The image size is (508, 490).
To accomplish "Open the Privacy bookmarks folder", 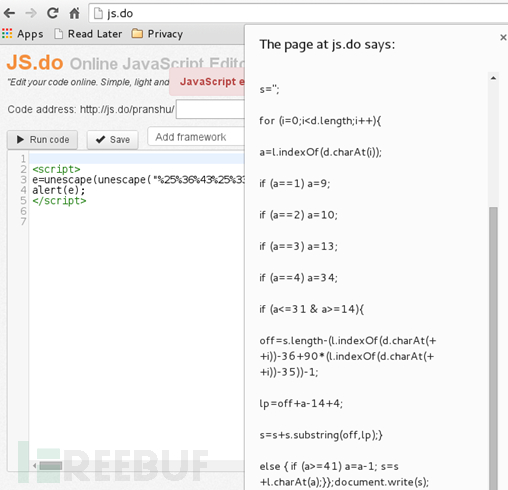I will [x=157, y=34].
